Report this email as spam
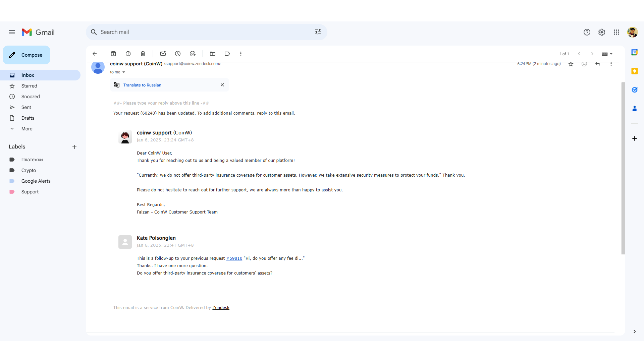Image resolution: width=644 pixels, height=362 pixels. pos(128,54)
